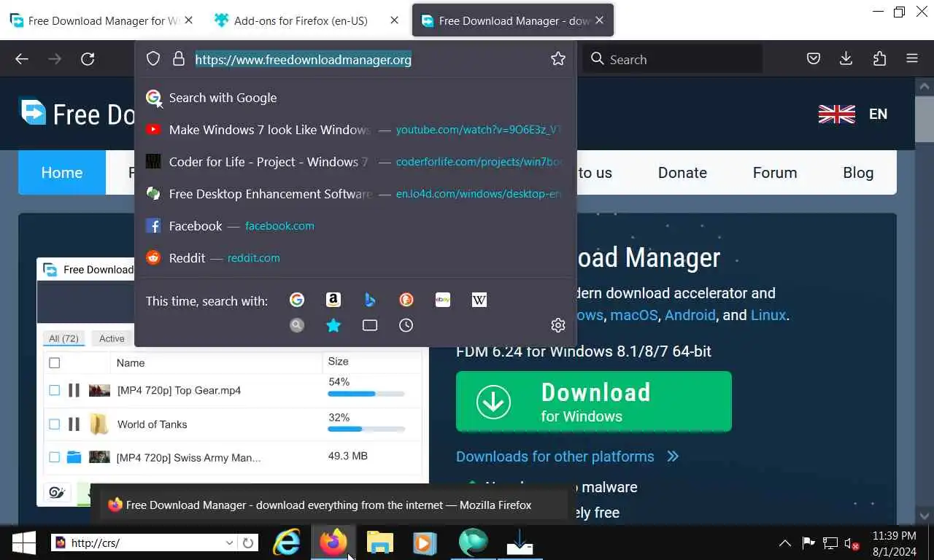The width and height of the screenshot is (934, 560).
Task: Pause World of Tanks download icon
Action: pos(74,424)
